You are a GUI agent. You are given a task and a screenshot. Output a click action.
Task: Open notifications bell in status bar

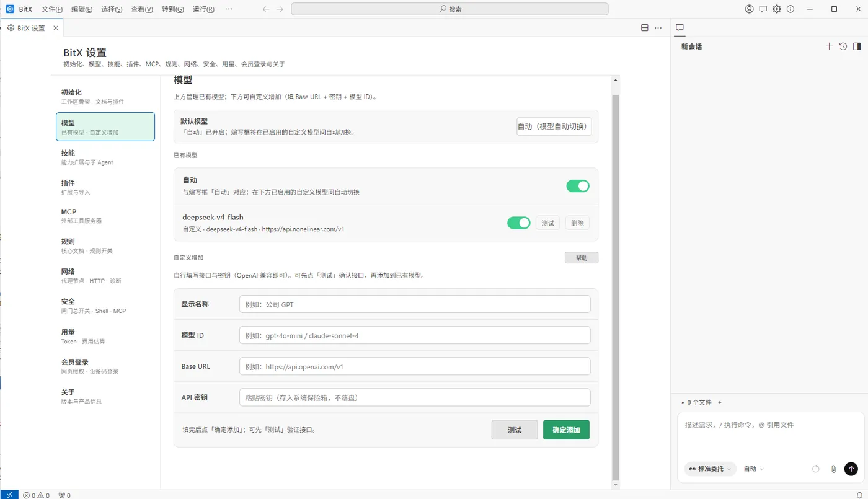pyautogui.click(x=859, y=495)
